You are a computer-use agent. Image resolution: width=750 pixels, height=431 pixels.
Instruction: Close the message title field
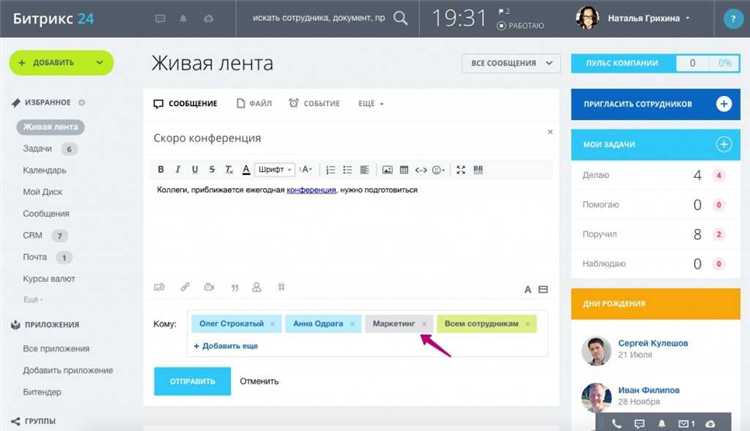[550, 132]
